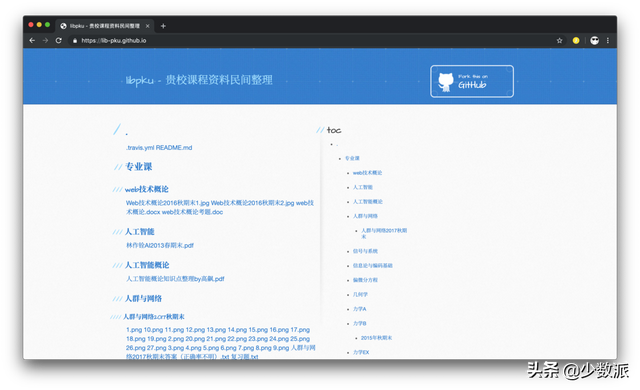Open Web技术概论2016秋期末1.jpg
640x390 pixels.
(167, 203)
